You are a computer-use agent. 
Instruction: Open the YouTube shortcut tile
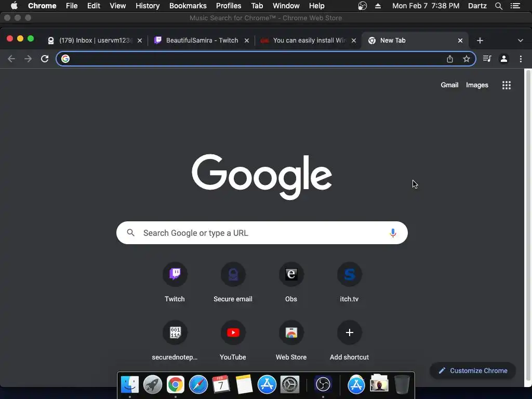233,340
